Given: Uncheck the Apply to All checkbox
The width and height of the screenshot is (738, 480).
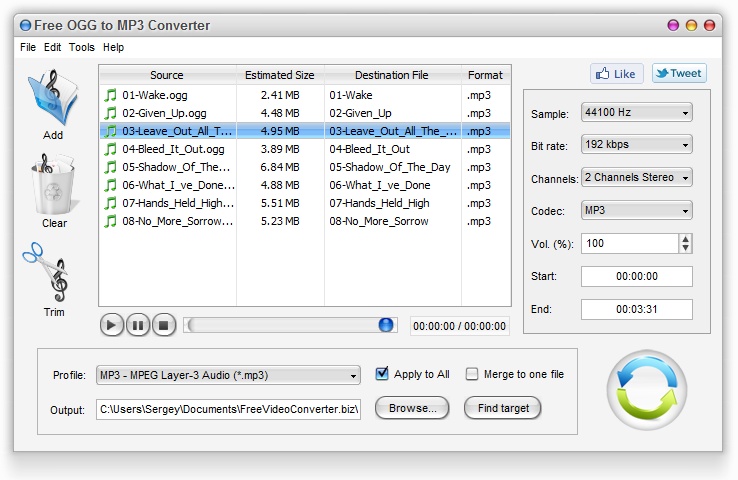Looking at the screenshot, I should coord(382,374).
